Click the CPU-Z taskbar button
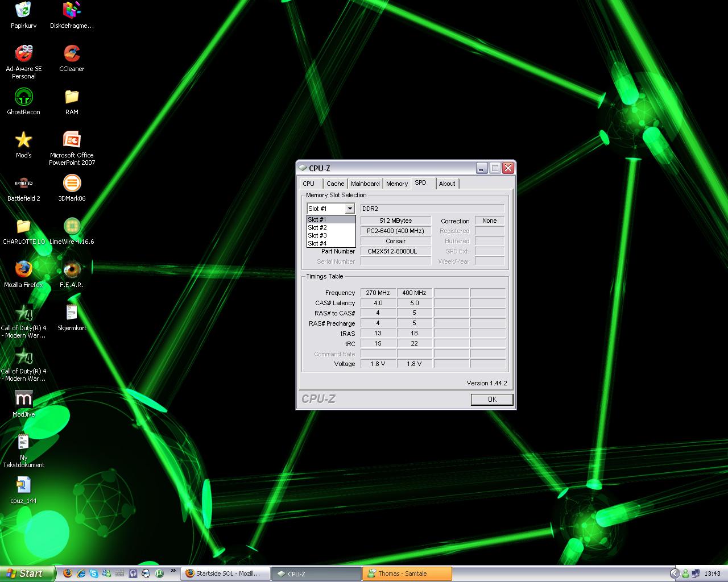Screen dimensions: 728x582 [316, 573]
